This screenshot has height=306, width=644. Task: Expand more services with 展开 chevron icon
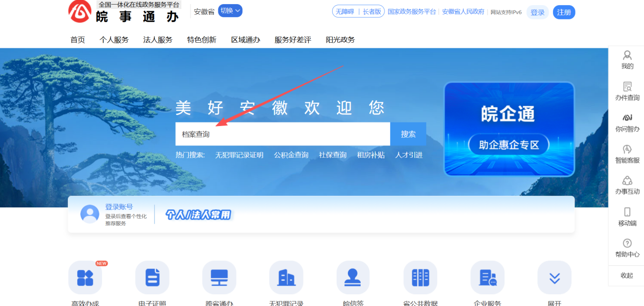pyautogui.click(x=555, y=278)
